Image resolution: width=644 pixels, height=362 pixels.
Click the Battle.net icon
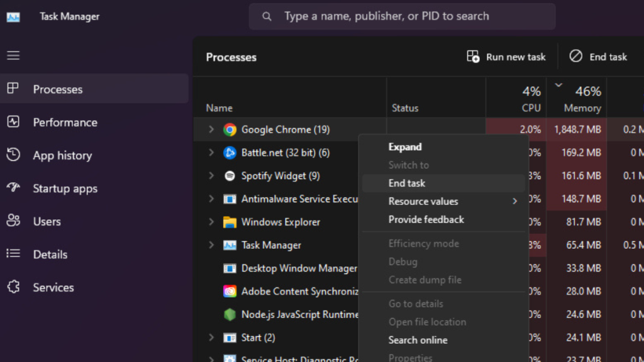pos(230,153)
